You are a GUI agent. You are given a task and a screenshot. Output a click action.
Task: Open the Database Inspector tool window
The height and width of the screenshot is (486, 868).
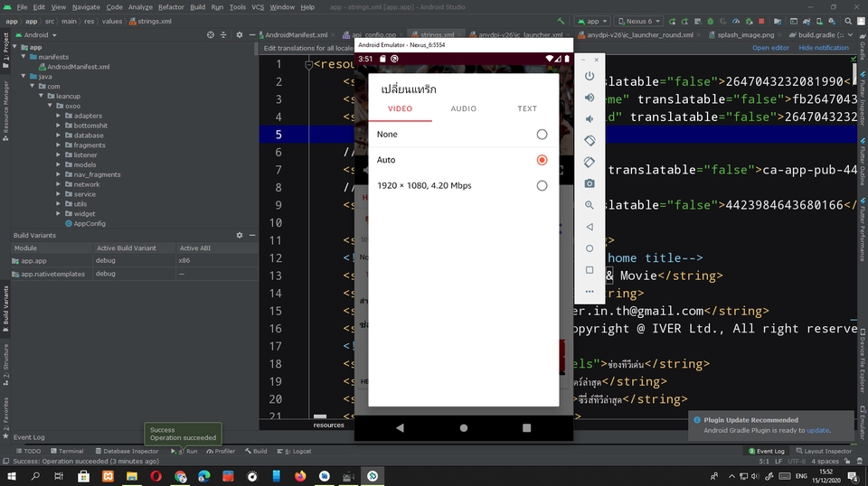[127, 451]
